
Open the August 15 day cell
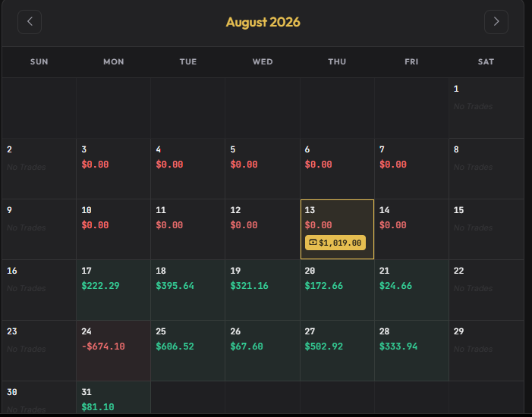(x=486, y=230)
